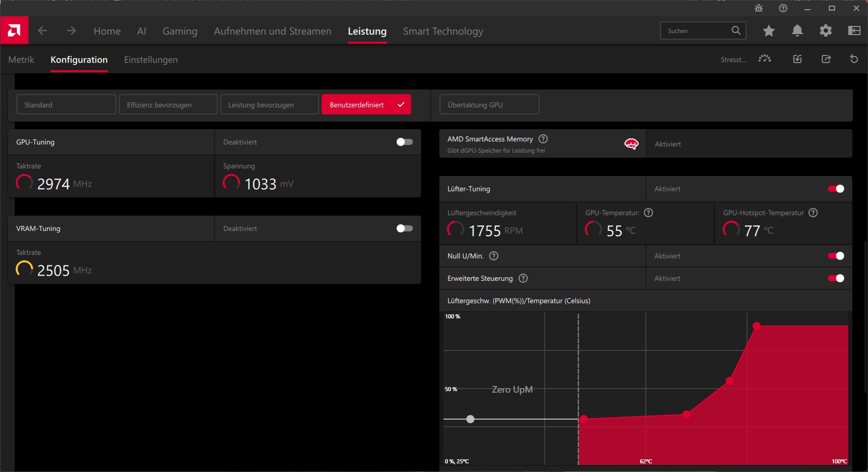Click the Stresst... label
The width and height of the screenshot is (868, 472).
tap(733, 60)
